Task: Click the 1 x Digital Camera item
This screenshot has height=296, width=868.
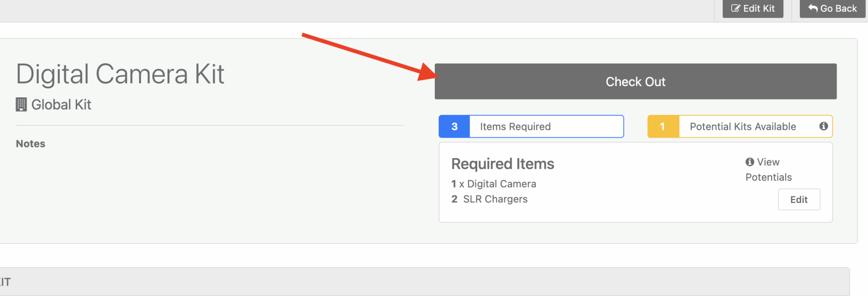Action: (x=494, y=184)
